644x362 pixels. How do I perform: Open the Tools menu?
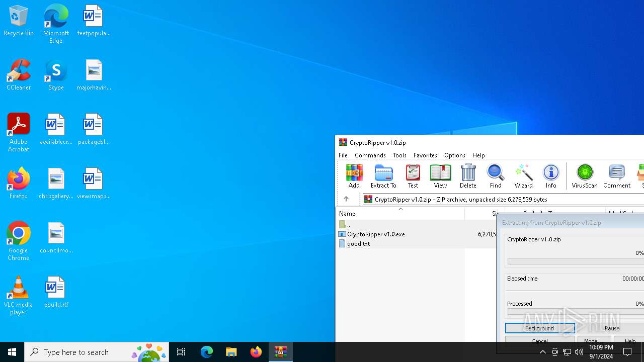[399, 155]
